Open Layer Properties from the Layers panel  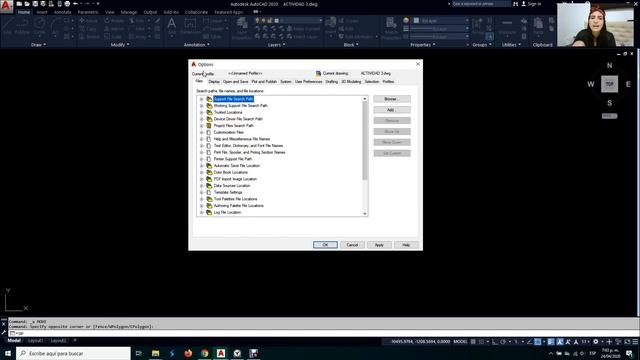click(x=242, y=28)
